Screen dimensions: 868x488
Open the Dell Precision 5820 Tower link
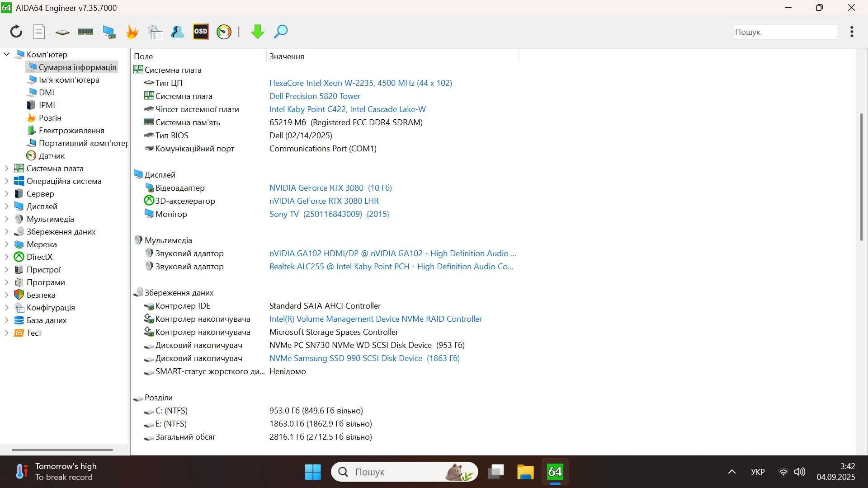[x=315, y=96]
